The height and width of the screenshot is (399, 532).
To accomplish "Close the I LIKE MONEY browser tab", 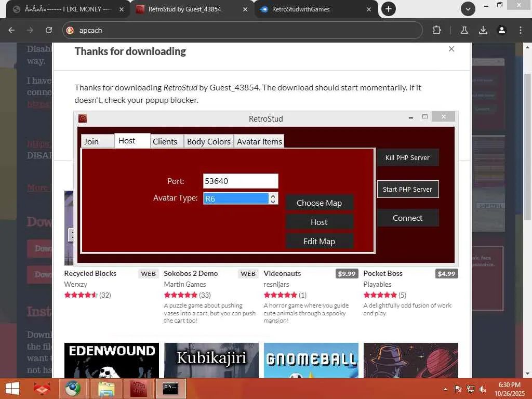I will pos(122,9).
